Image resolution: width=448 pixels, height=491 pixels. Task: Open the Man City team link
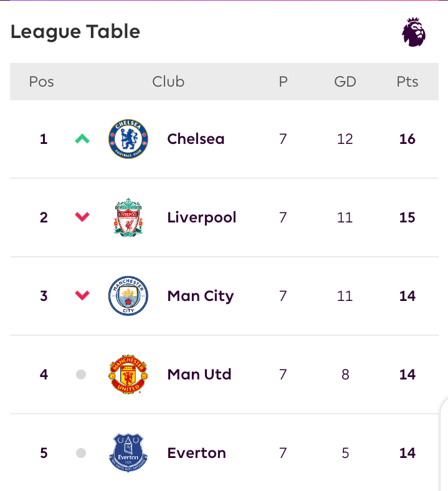201,296
